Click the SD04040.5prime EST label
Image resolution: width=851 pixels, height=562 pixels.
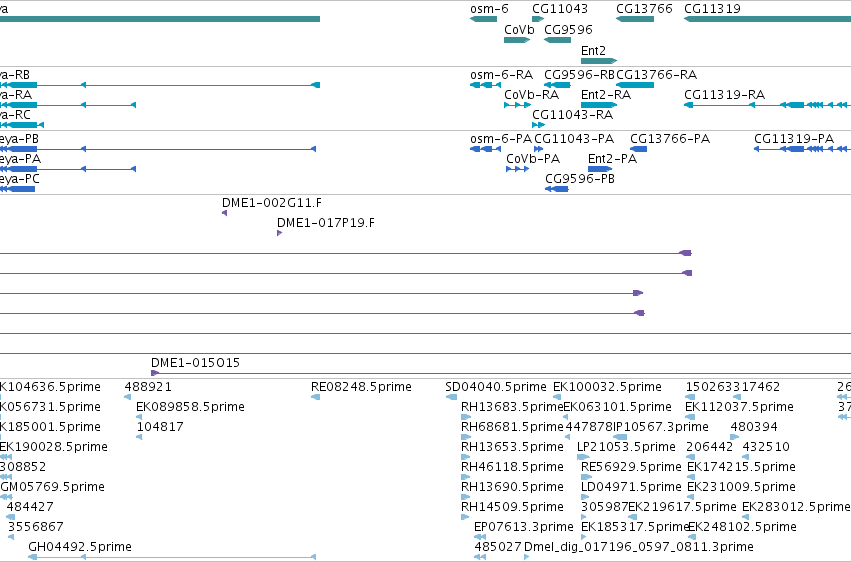496,387
